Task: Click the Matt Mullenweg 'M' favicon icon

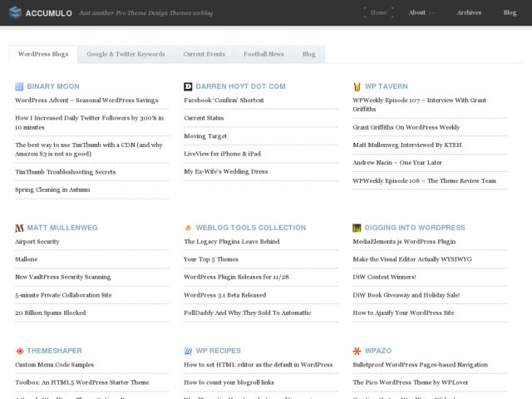Action: tap(19, 228)
